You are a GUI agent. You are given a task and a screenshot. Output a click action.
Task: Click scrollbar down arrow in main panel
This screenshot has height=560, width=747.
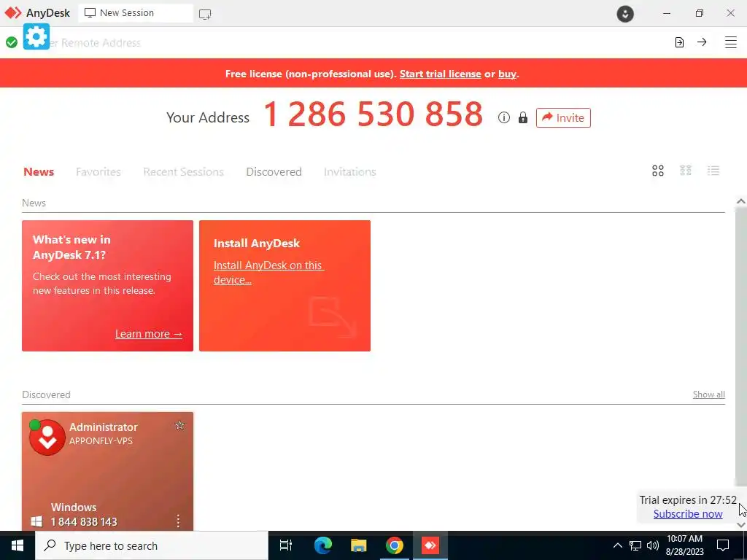coord(741,525)
